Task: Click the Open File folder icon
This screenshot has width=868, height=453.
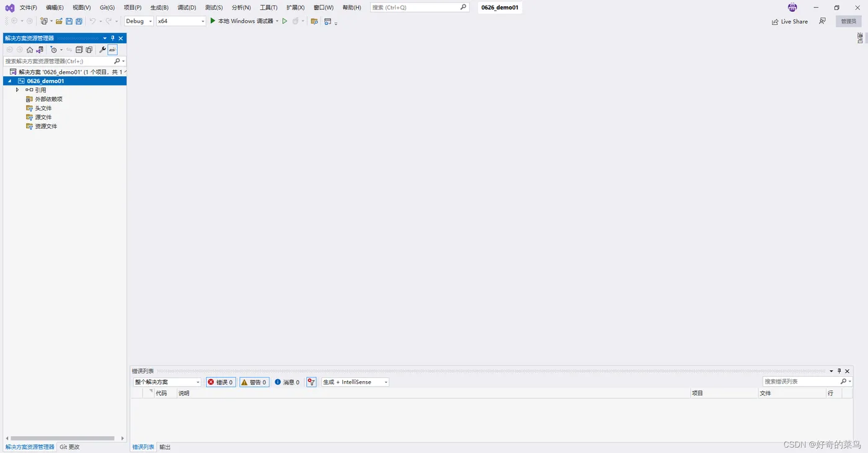Action: [59, 21]
